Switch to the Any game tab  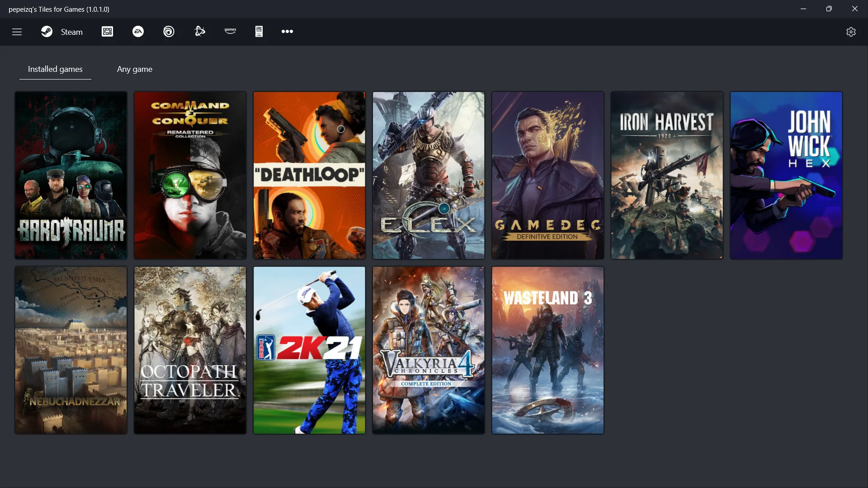click(135, 69)
